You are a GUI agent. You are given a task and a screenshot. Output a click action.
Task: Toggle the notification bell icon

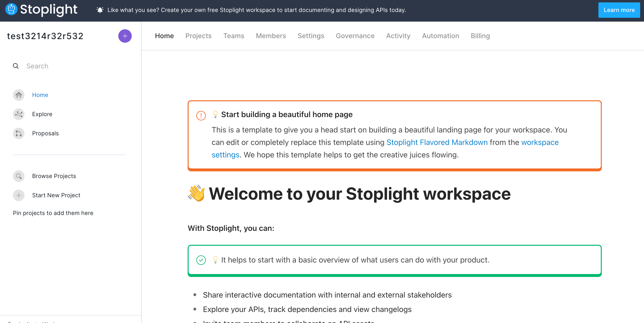(99, 10)
